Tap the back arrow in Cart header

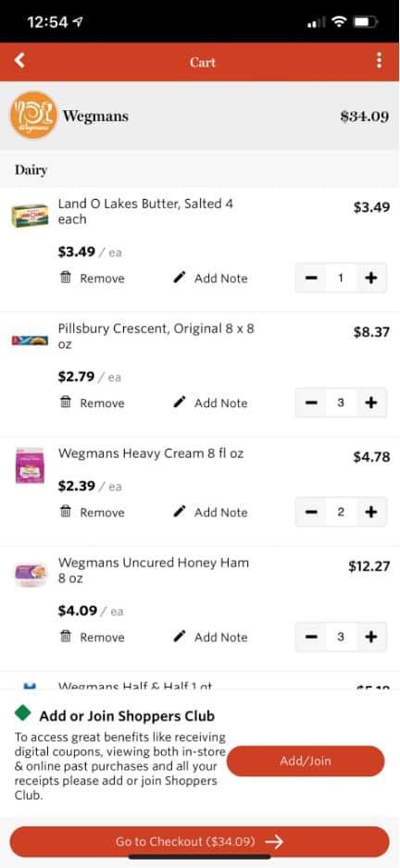(x=19, y=60)
